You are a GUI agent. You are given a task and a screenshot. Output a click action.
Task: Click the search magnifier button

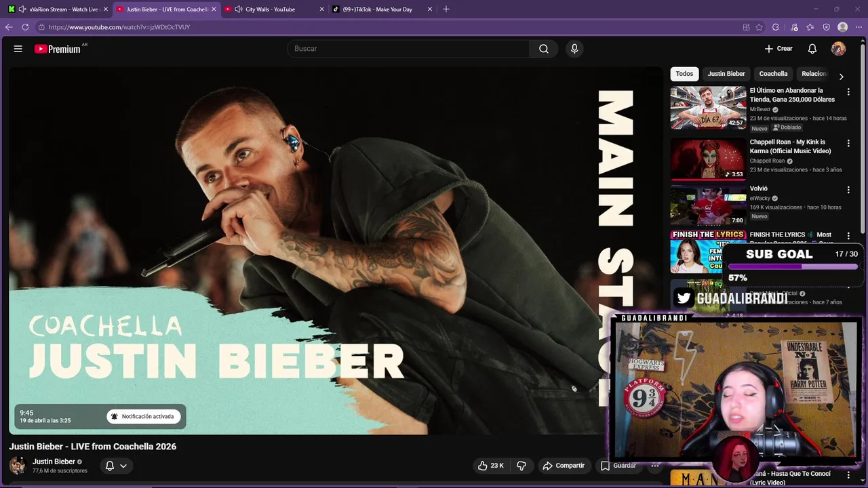(544, 49)
